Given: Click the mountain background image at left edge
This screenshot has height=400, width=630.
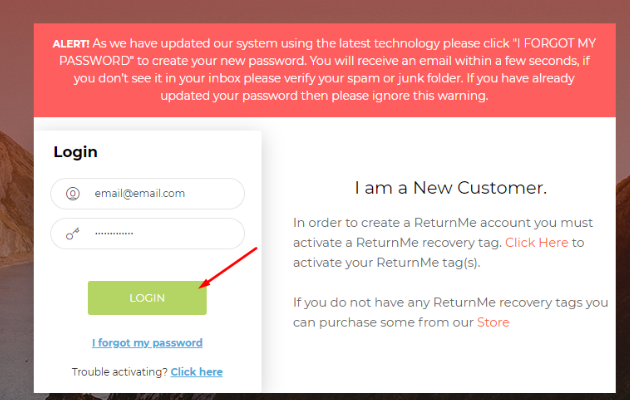Looking at the screenshot, I should 14,250.
